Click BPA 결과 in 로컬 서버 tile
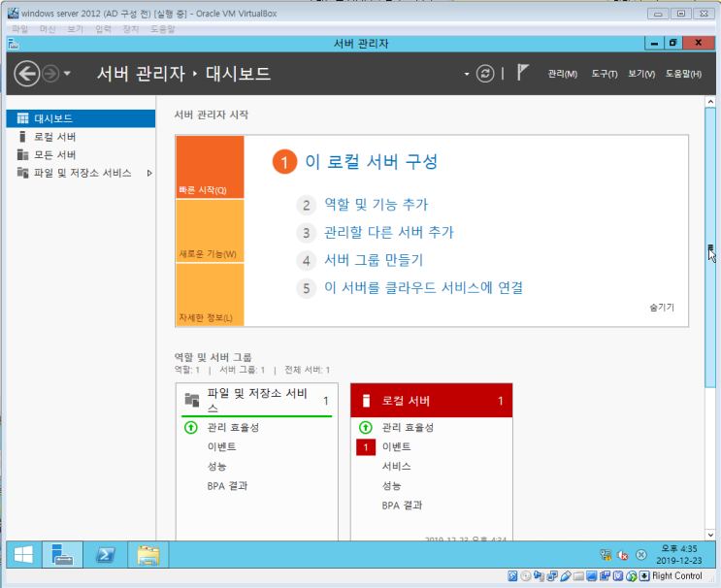This screenshot has width=721, height=588. click(x=402, y=506)
